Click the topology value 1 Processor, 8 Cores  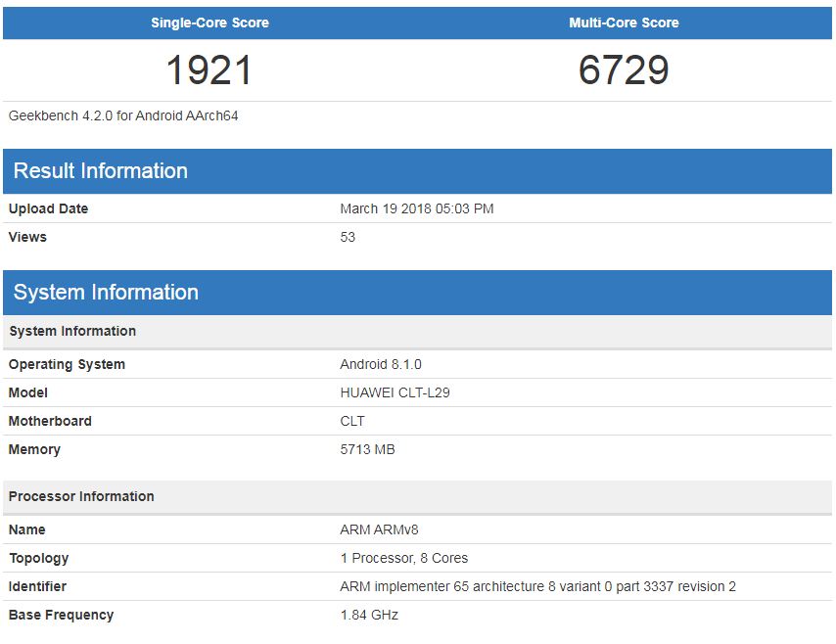tap(403, 558)
